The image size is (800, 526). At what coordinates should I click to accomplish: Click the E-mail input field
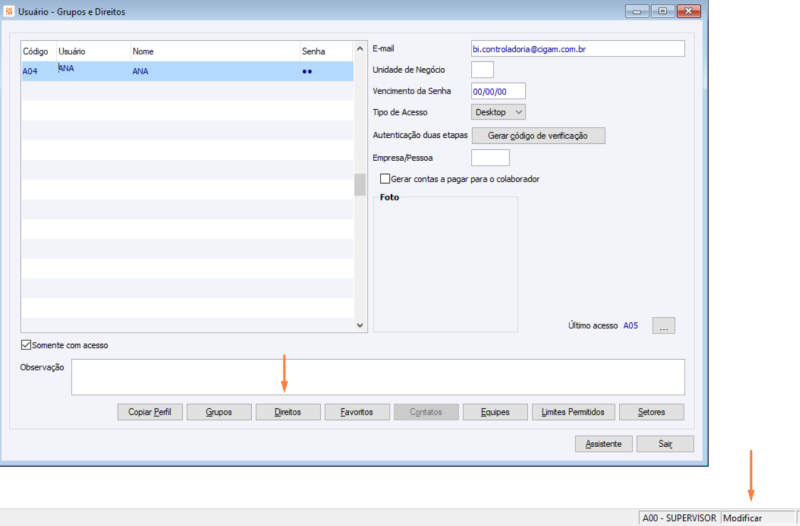click(578, 49)
